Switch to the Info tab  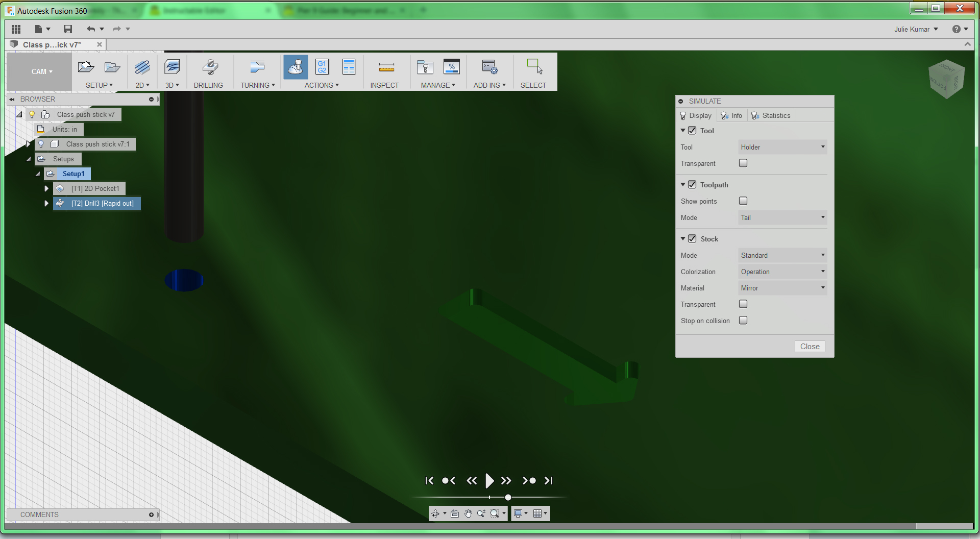[731, 116]
